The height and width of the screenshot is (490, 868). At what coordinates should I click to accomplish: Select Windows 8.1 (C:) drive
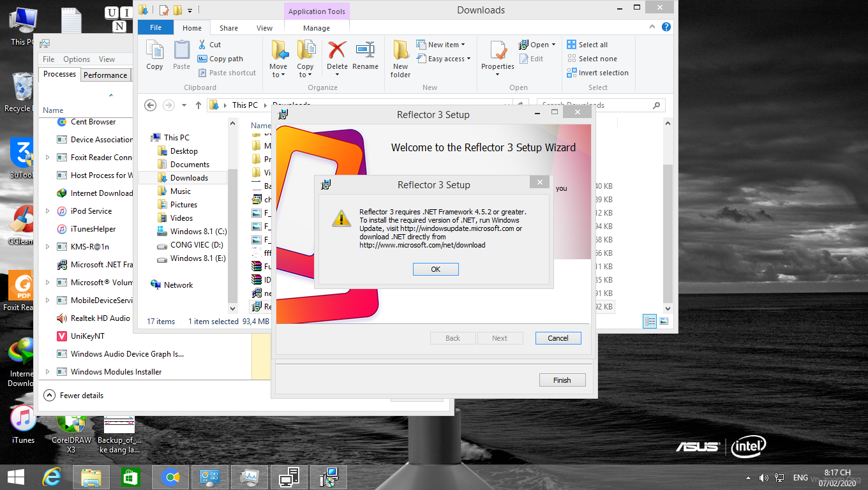coord(198,232)
